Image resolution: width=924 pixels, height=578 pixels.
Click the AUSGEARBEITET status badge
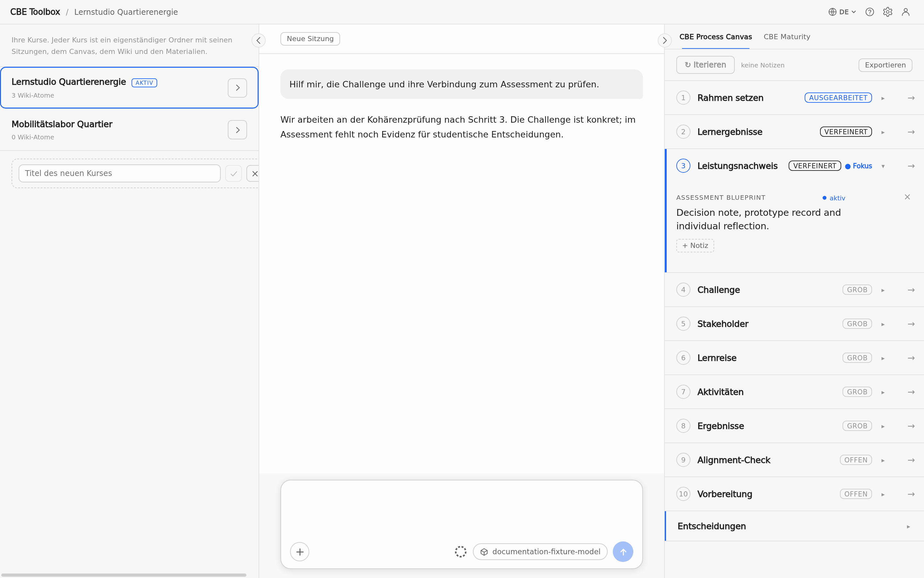click(x=838, y=98)
